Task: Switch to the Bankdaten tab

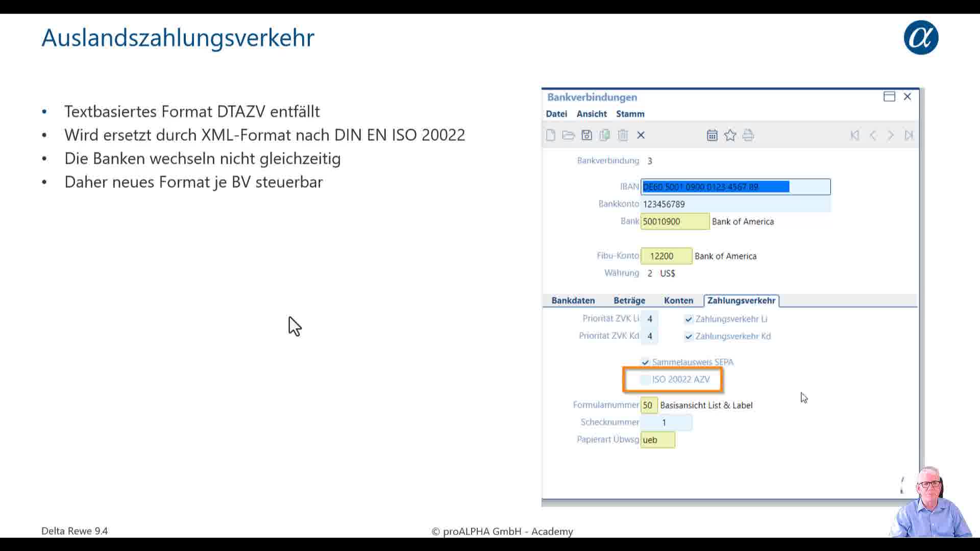Action: [573, 300]
